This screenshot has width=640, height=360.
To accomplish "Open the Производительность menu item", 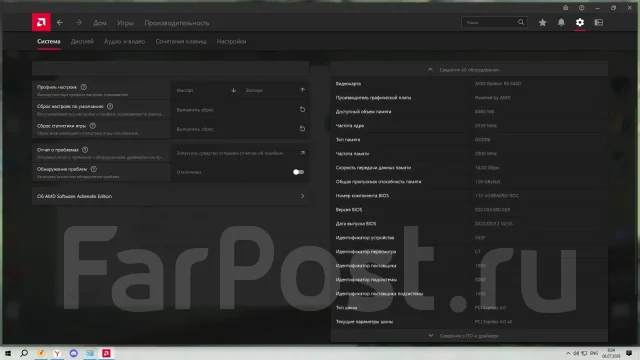I will pyautogui.click(x=177, y=23).
